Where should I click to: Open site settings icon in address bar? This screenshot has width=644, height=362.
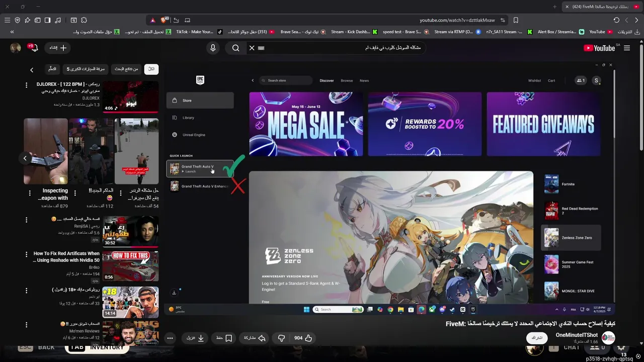coord(503,20)
